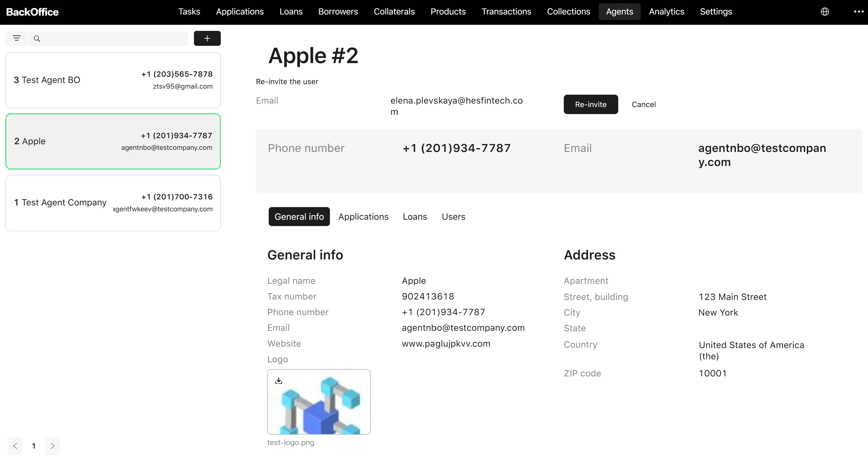The width and height of the screenshot is (868, 457).
Task: Open the language globe icon
Action: (x=825, y=12)
